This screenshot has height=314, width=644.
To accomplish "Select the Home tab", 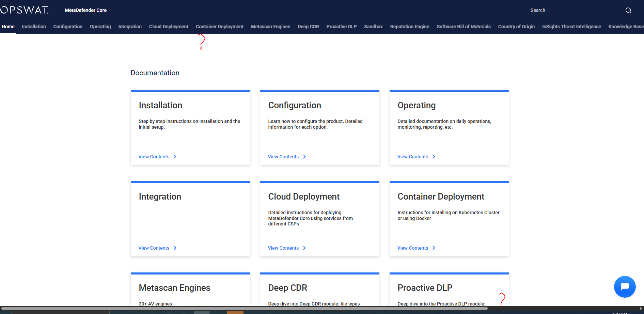I will (8, 27).
